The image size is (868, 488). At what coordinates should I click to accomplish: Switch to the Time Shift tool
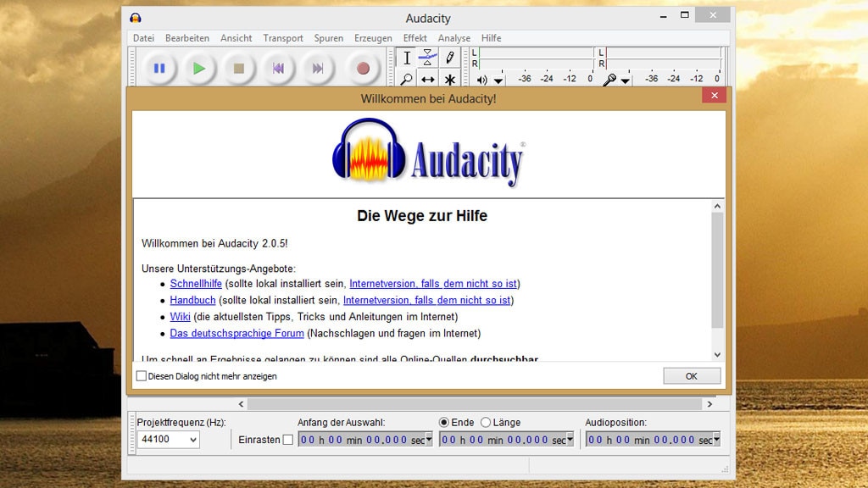[430, 79]
